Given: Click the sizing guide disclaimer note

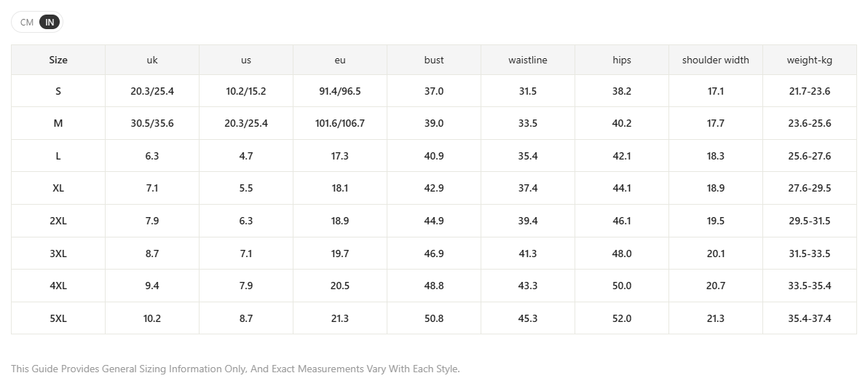Looking at the screenshot, I should (235, 369).
